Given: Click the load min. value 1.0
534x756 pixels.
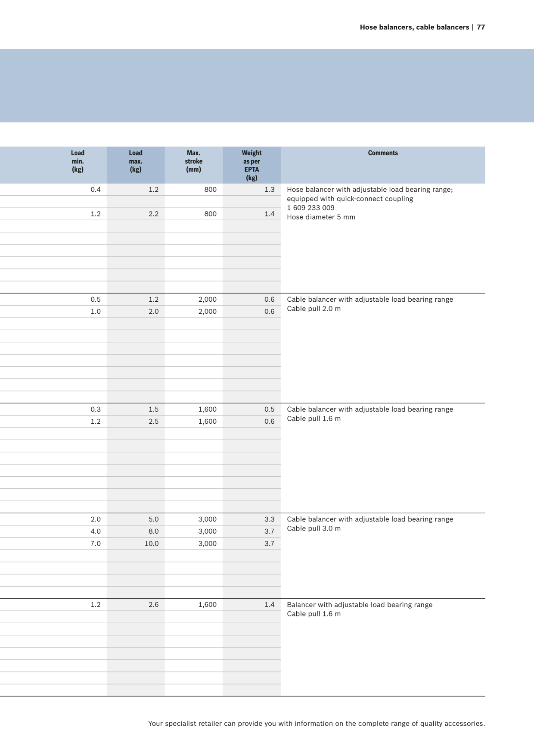Looking at the screenshot, I should [x=96, y=312].
